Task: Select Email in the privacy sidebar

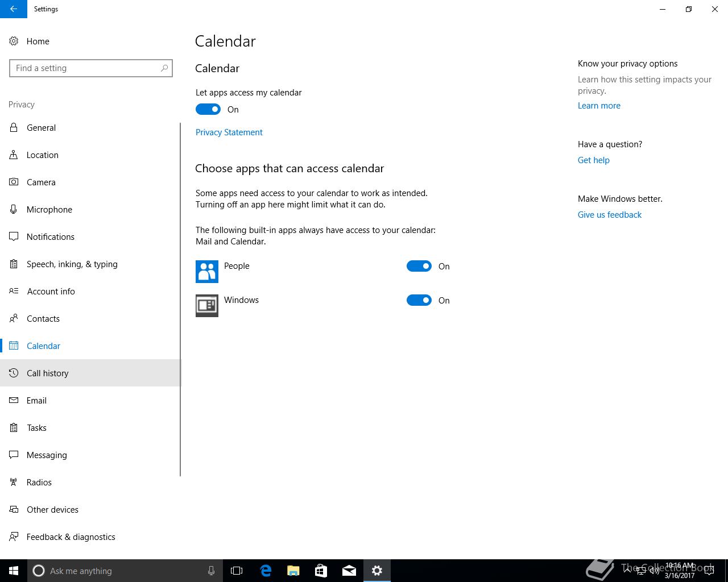Action: (90, 400)
